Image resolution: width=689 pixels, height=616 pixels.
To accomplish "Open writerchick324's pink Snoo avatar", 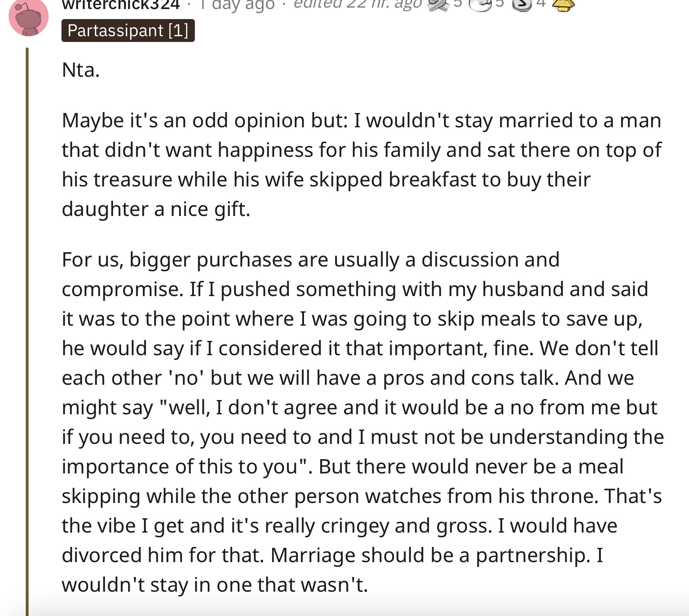I will pyautogui.click(x=29, y=17).
